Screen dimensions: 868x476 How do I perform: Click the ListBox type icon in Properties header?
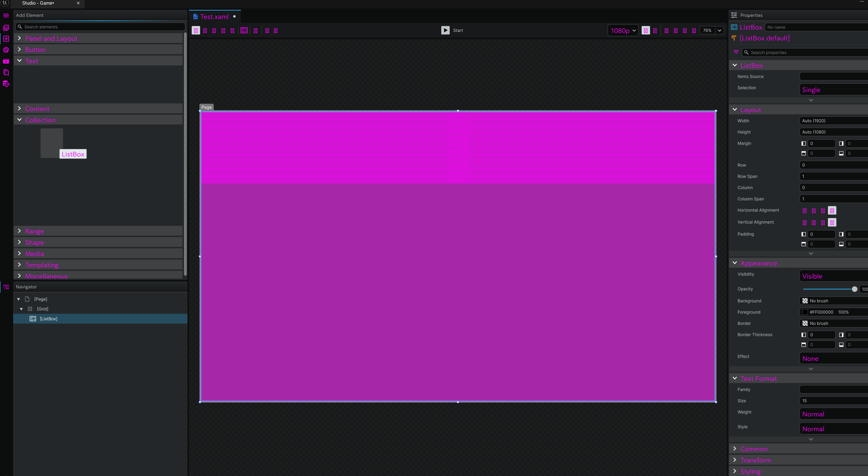point(734,27)
